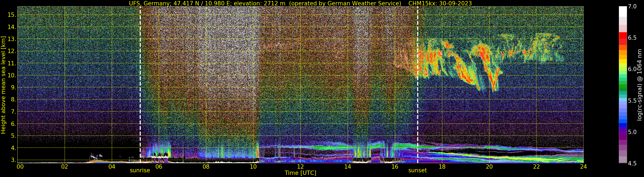This screenshot has height=177, width=644.
Task: Click the 8. height tick label
Action: point(14,99)
